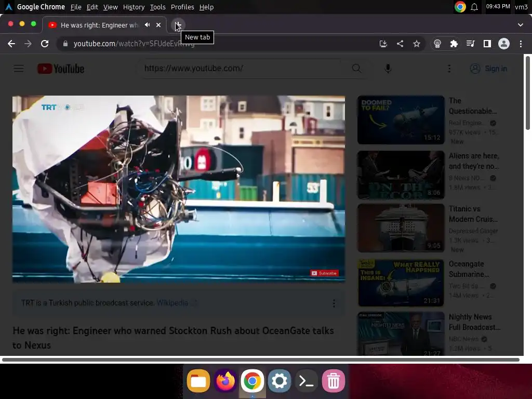Click the Chrome icon in the dock
Screen dimensions: 532x399
pos(252,381)
